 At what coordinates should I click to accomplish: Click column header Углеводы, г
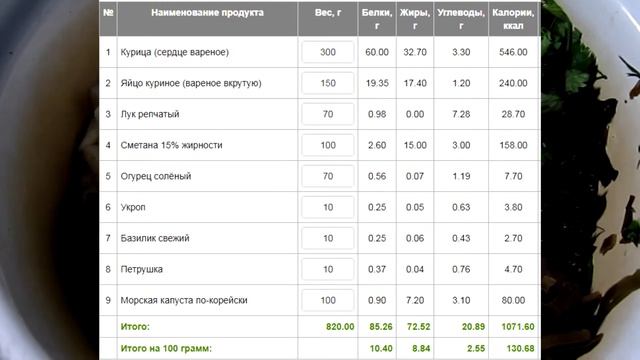coord(461,19)
